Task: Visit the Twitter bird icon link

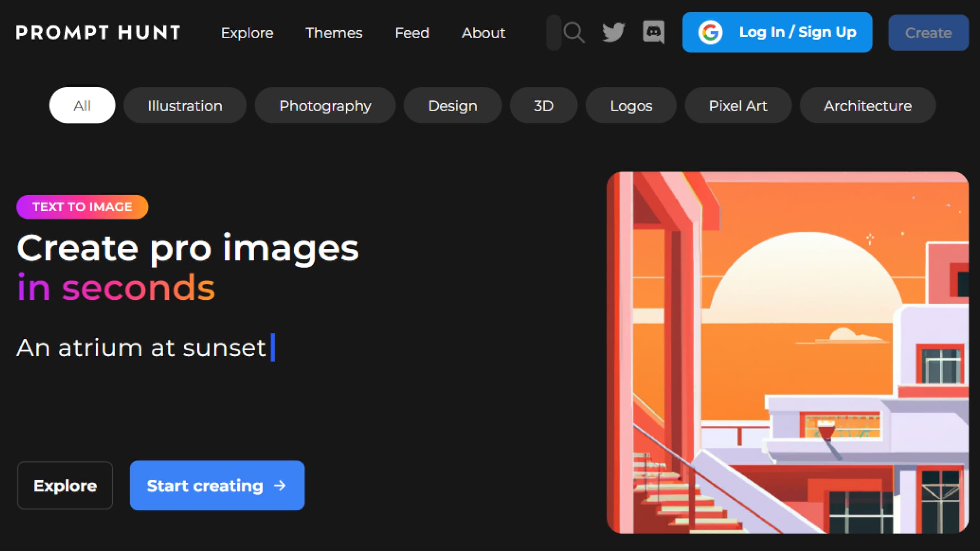Action: pos(613,32)
